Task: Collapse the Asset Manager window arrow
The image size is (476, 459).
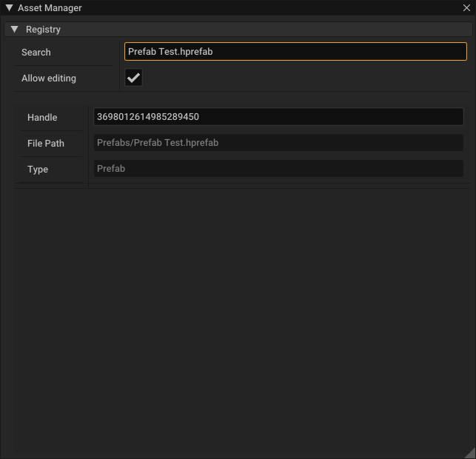Action: pyautogui.click(x=9, y=8)
